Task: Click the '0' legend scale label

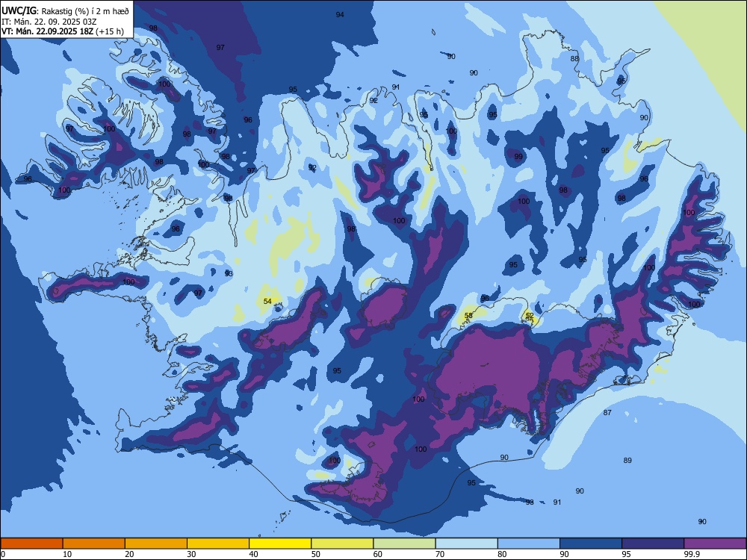Action: tap(3, 554)
